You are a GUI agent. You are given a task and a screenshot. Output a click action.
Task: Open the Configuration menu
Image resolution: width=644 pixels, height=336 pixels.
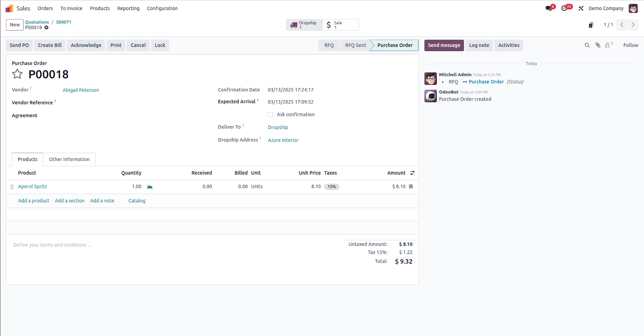[x=162, y=8]
